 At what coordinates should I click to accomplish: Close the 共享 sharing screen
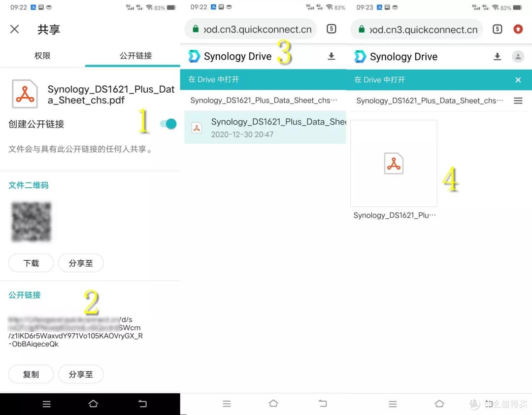click(x=14, y=29)
